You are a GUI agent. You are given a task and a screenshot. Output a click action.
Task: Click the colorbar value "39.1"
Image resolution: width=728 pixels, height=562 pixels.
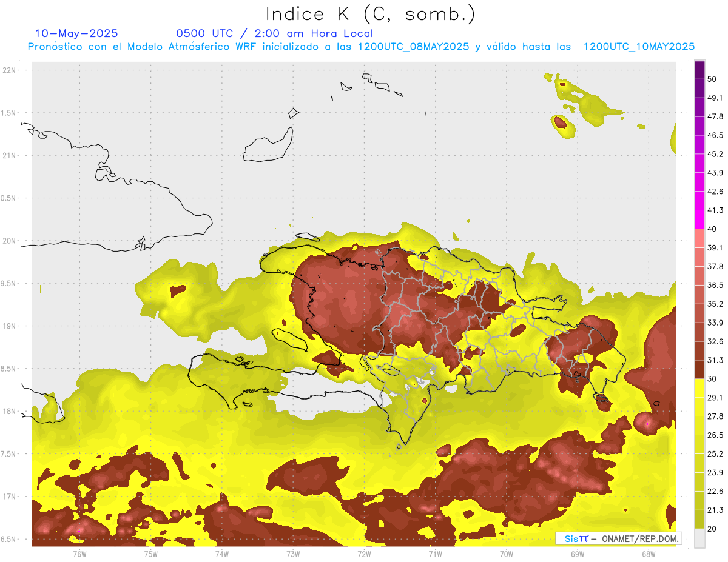[x=715, y=247]
